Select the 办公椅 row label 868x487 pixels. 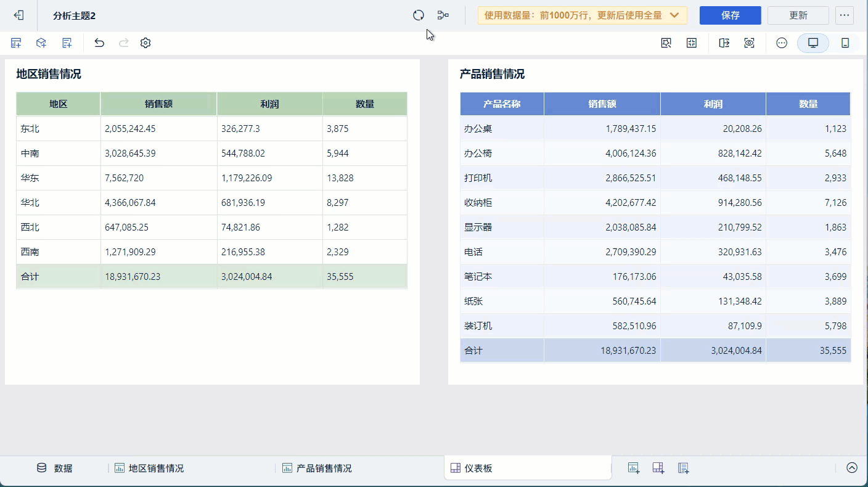tap(478, 153)
